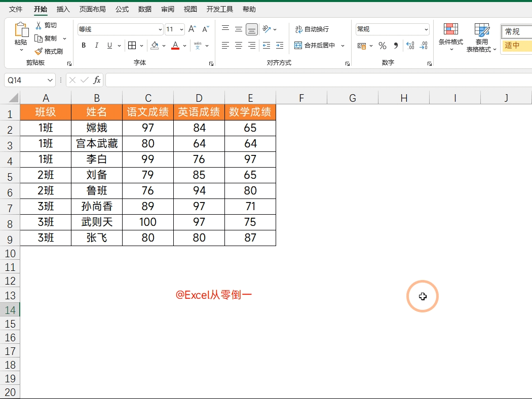Switch to the 插入 tab

click(x=63, y=9)
